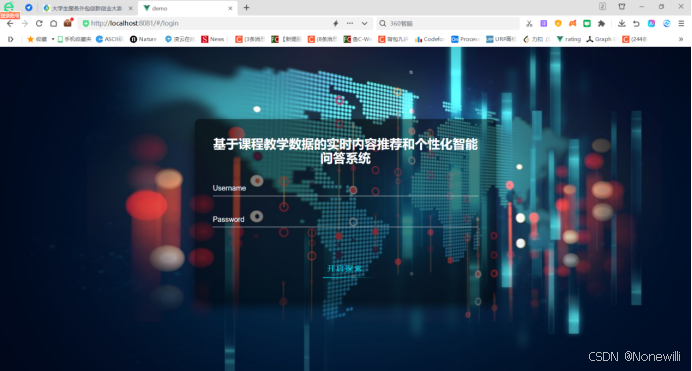Click the lightning speed-mode icon in address bar
692x371 pixels.
pyautogui.click(x=335, y=23)
